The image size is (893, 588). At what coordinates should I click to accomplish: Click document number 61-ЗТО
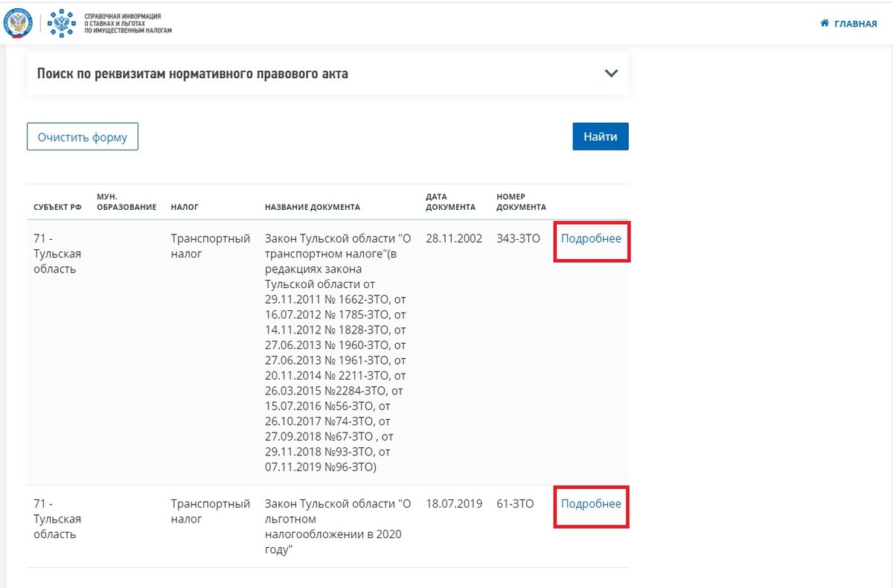515,504
